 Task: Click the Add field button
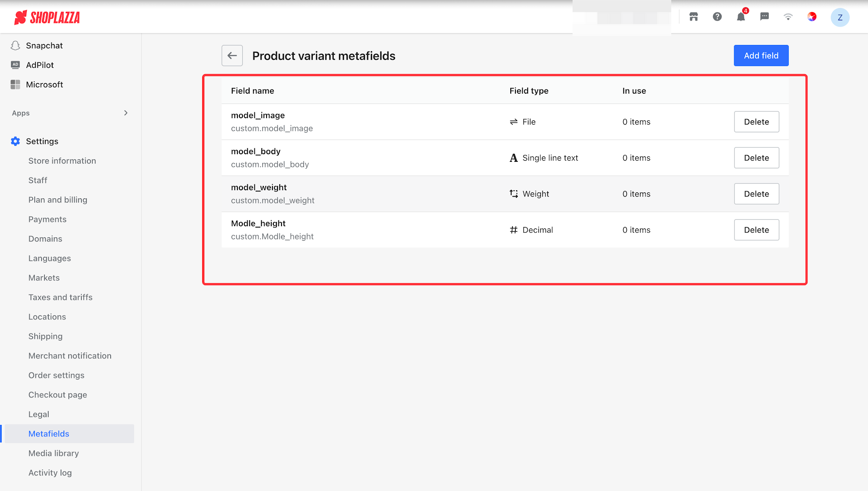click(761, 55)
